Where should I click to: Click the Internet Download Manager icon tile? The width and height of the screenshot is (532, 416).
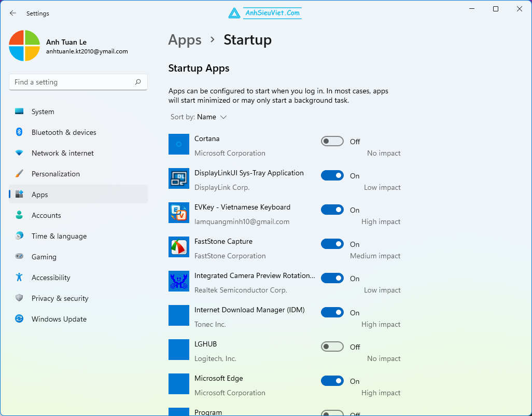pyautogui.click(x=179, y=315)
